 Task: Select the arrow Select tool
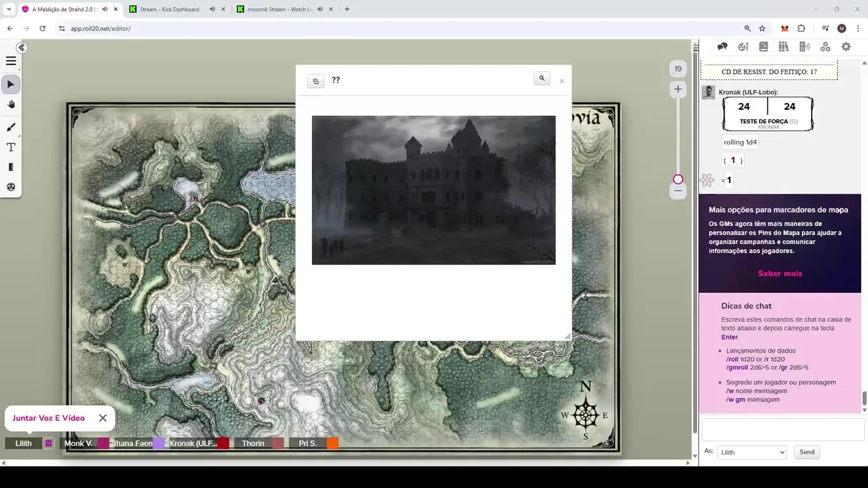coord(11,85)
